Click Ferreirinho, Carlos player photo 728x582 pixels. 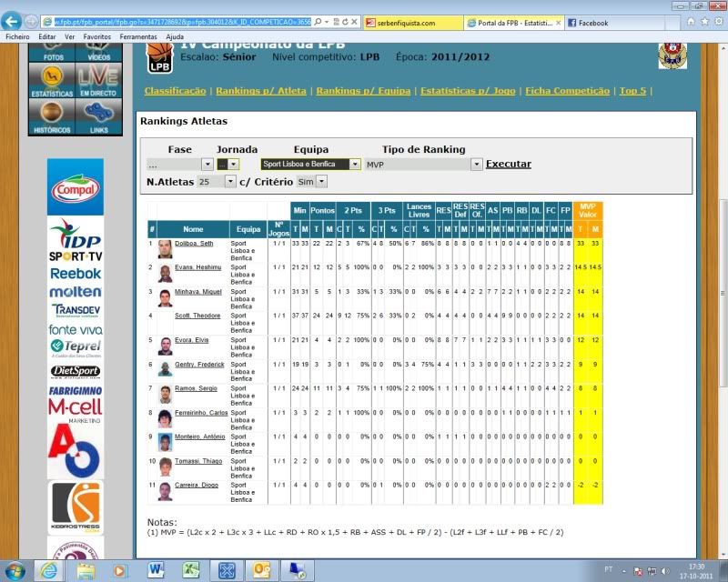pos(165,418)
